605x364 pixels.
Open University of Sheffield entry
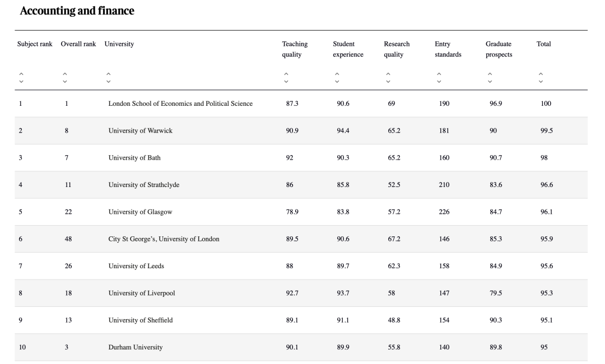point(141,320)
